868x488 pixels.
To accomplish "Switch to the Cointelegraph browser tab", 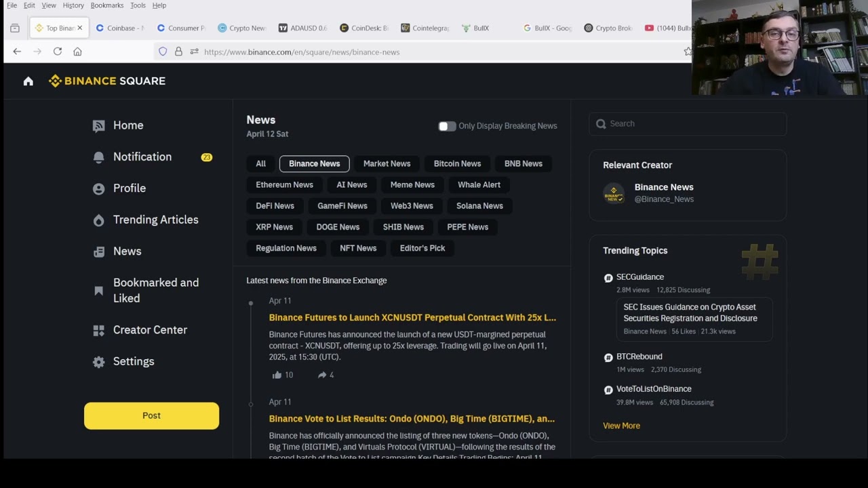I will pyautogui.click(x=425, y=28).
